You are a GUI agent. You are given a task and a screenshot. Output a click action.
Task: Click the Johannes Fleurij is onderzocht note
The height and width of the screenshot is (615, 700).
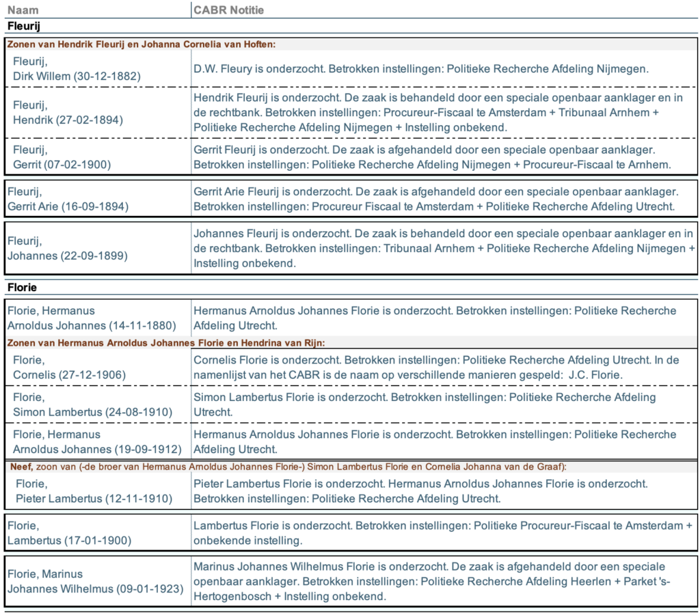point(443,248)
